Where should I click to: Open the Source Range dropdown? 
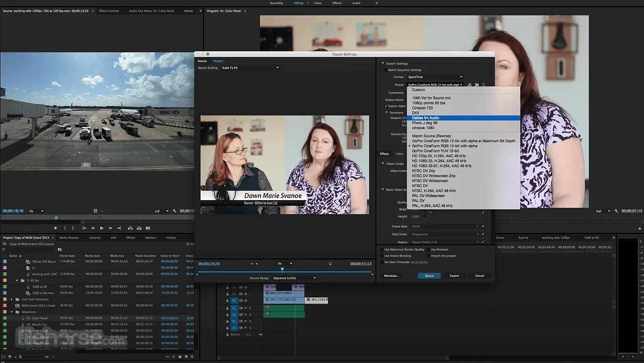point(294,278)
